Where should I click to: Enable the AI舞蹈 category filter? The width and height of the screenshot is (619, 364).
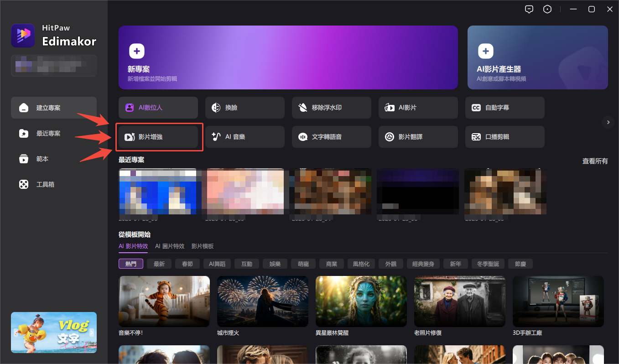(x=217, y=264)
